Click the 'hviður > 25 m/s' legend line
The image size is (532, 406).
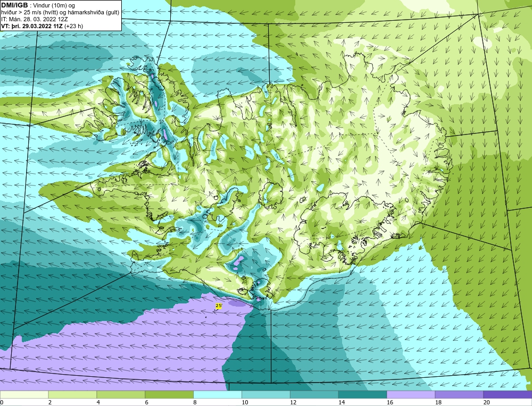coord(60,13)
